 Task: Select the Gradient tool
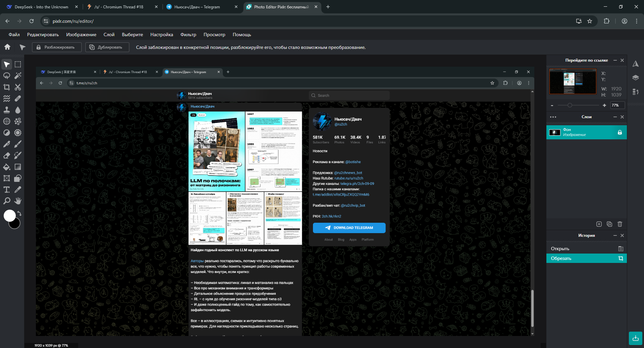tap(18, 167)
